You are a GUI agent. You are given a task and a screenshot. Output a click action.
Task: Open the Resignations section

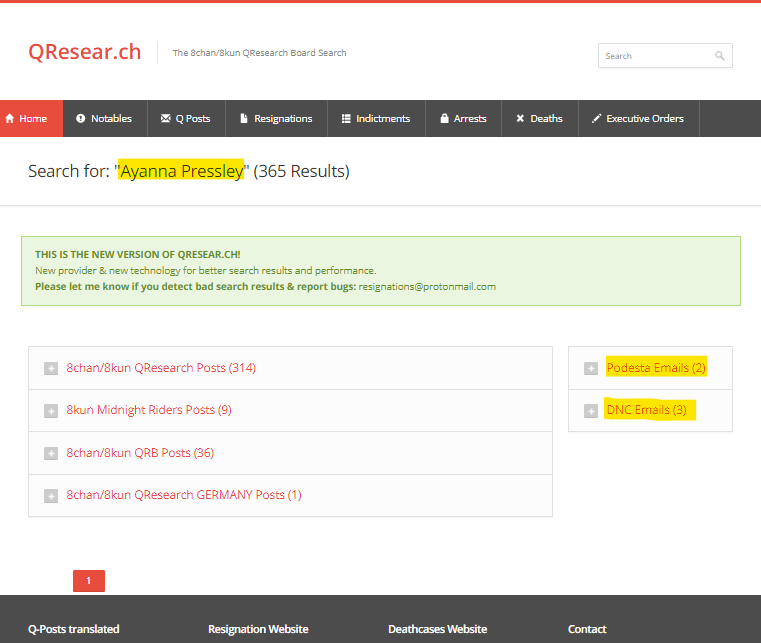pyautogui.click(x=277, y=118)
